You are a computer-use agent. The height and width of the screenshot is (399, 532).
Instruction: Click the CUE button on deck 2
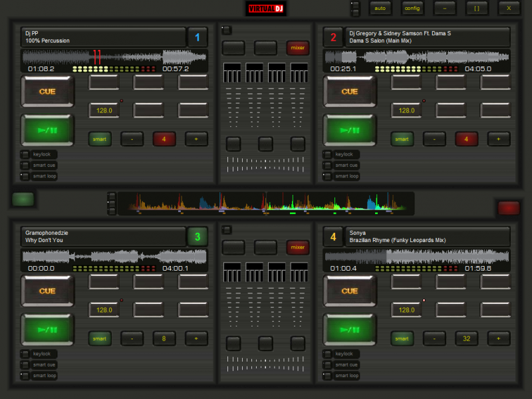[350, 91]
